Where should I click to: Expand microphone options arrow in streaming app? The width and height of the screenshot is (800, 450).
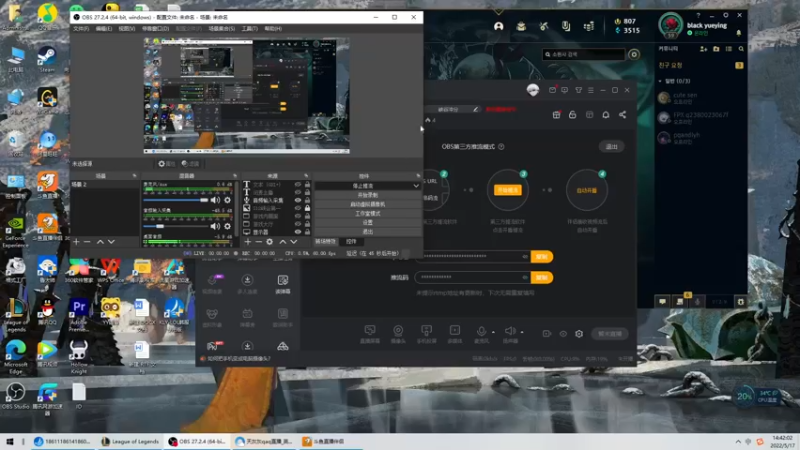(x=493, y=332)
